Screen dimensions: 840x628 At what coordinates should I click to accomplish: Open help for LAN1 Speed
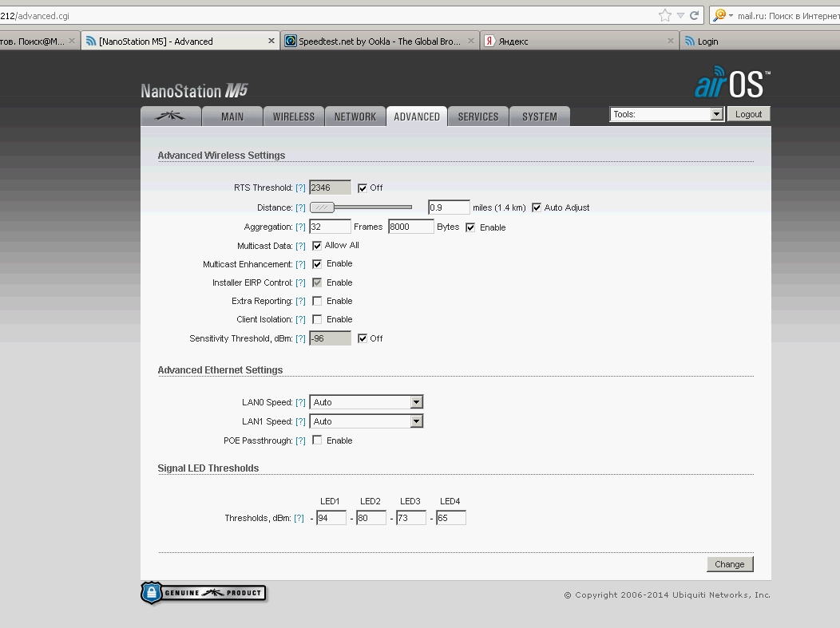[300, 422]
